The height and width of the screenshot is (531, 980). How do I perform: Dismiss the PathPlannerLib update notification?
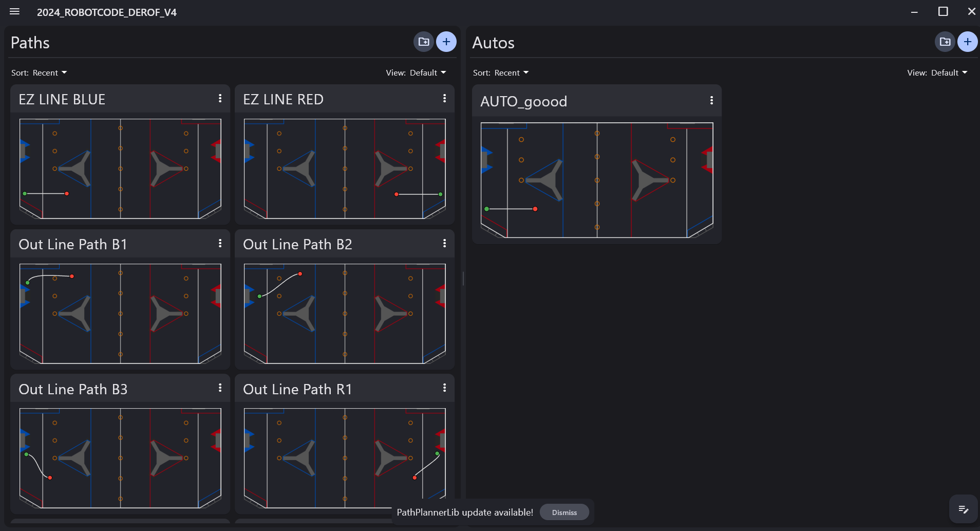[x=564, y=512]
